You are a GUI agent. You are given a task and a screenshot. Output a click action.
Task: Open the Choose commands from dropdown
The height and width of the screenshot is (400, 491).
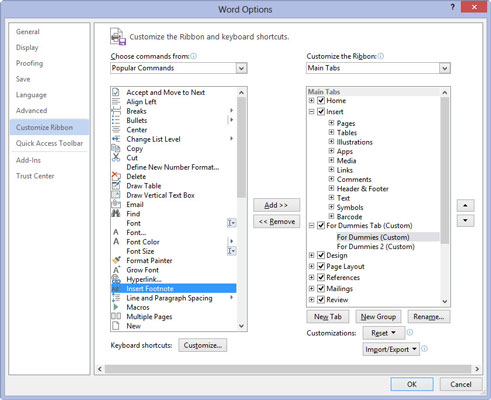pos(241,68)
